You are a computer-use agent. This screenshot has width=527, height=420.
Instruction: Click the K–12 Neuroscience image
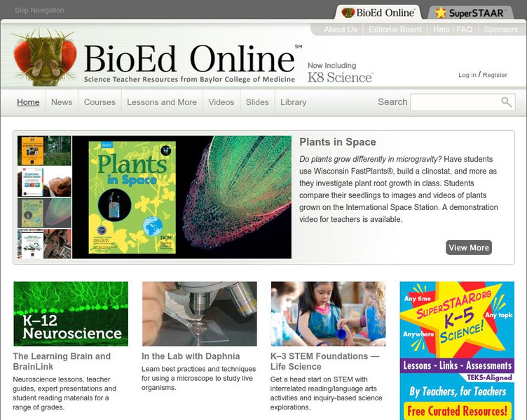[x=71, y=314]
